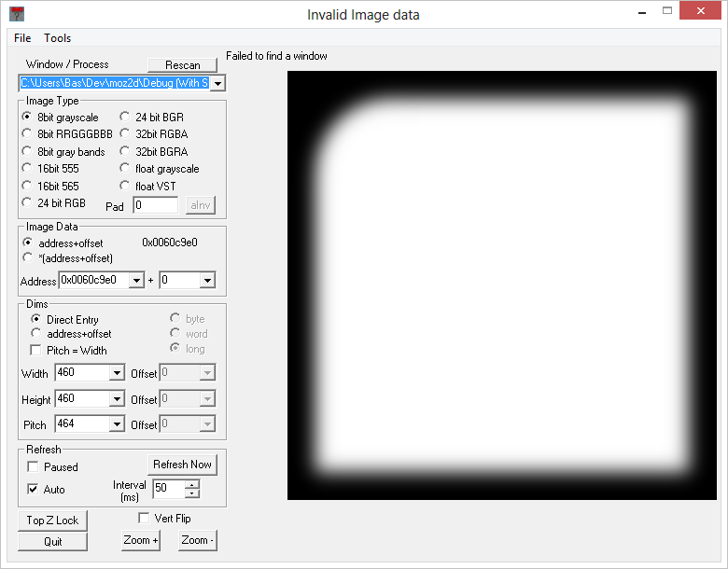Minimize the window
728x569 pixels.
tap(642, 12)
